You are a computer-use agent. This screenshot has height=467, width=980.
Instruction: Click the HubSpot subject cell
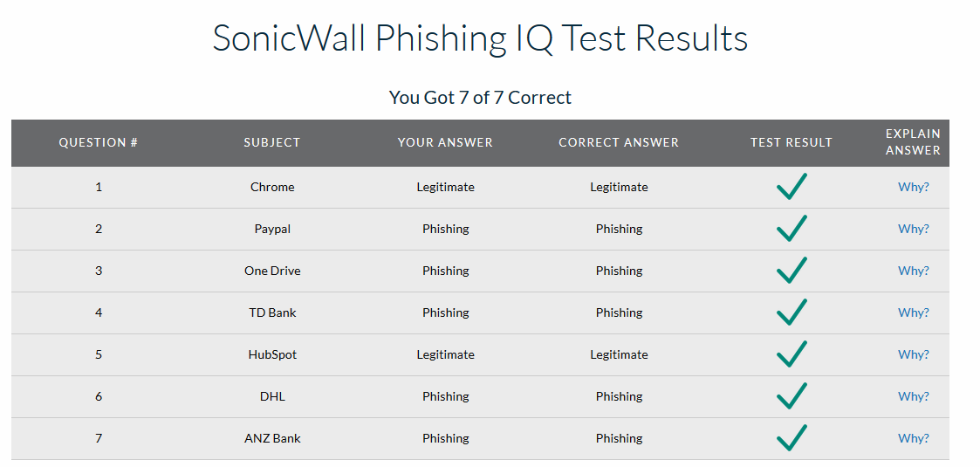tap(272, 354)
